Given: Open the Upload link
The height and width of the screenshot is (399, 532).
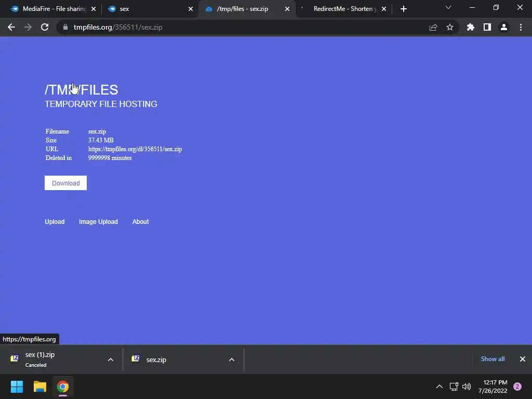Looking at the screenshot, I should [x=55, y=221].
